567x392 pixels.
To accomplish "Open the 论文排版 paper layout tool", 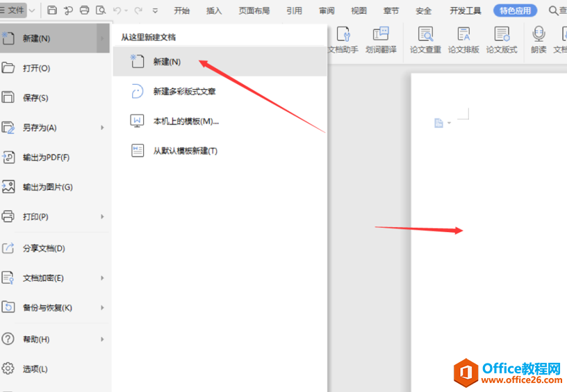I will pyautogui.click(x=463, y=40).
